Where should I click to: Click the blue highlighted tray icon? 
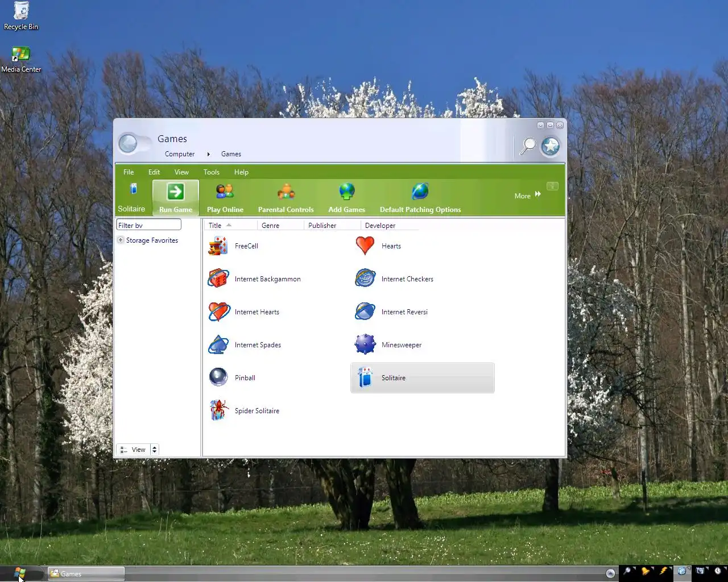click(x=682, y=572)
